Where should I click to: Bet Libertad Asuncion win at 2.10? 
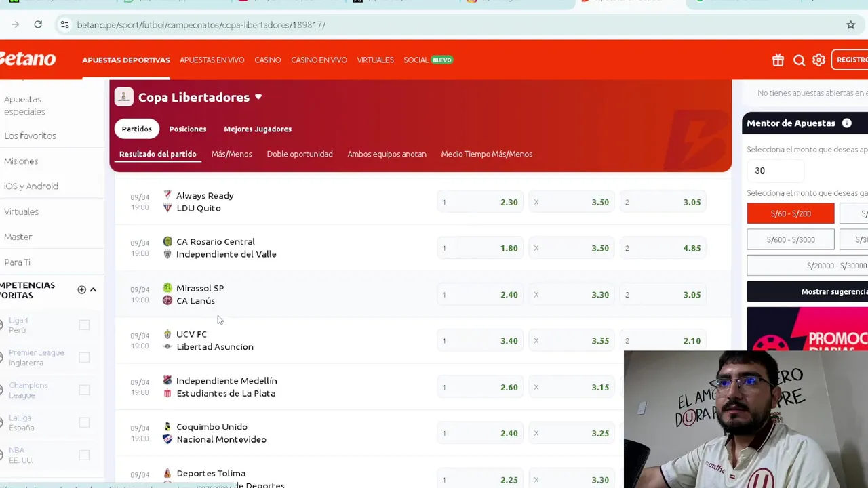(x=663, y=341)
